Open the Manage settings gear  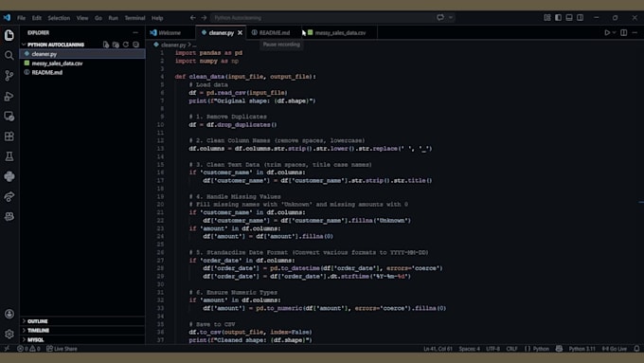tap(9, 334)
